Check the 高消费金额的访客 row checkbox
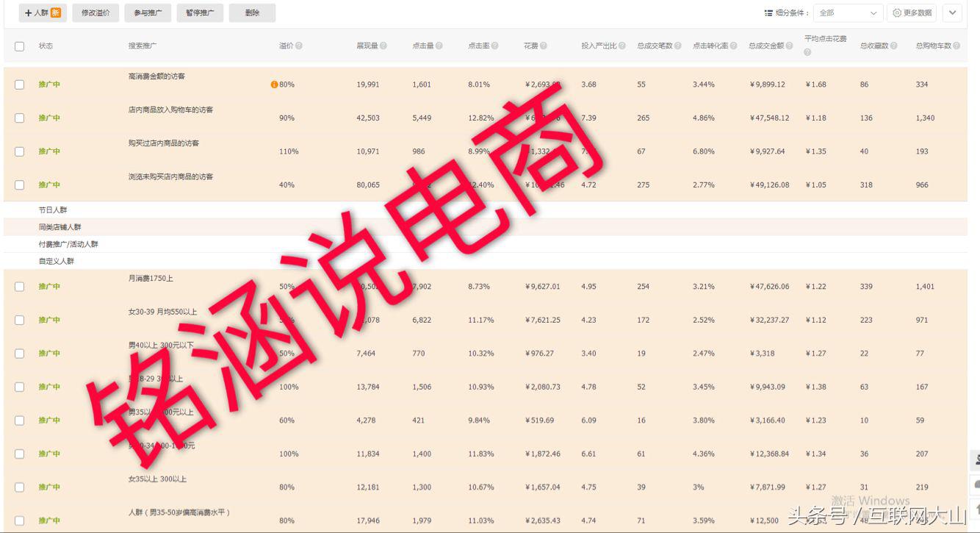The width and height of the screenshot is (980, 533). coord(20,83)
